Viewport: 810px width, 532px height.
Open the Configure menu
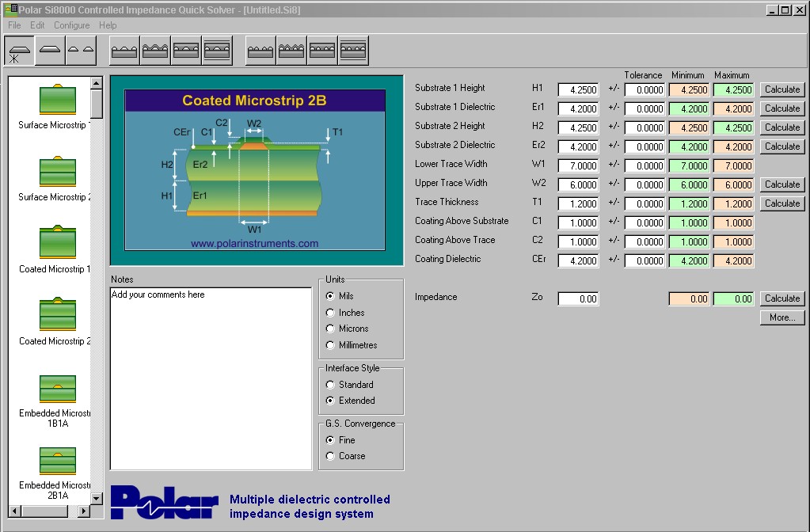(72, 25)
